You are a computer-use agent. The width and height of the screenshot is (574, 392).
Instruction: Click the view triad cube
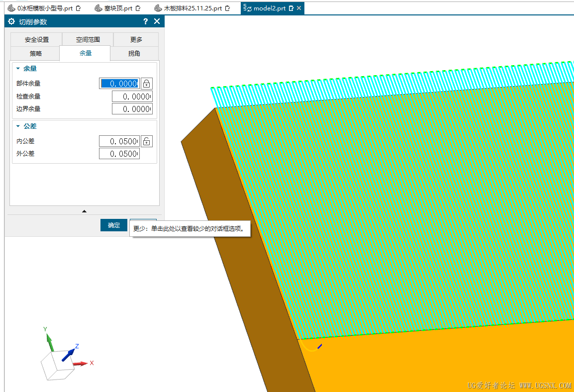(58, 366)
